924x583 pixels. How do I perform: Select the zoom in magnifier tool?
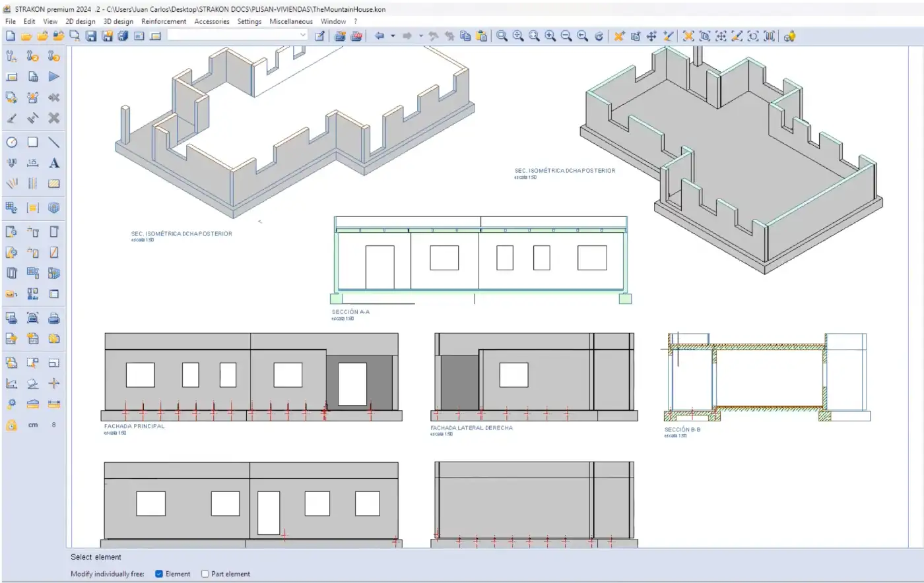(x=550, y=36)
